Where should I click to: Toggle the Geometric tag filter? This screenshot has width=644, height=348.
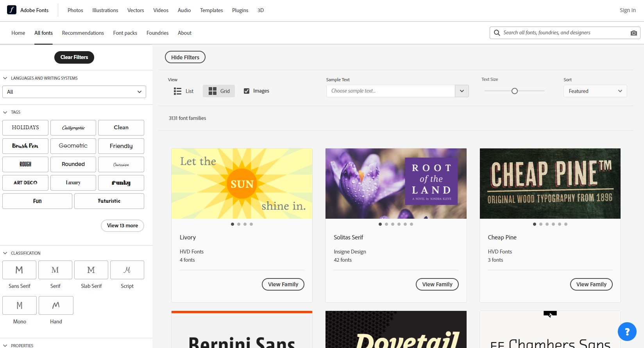coord(73,146)
